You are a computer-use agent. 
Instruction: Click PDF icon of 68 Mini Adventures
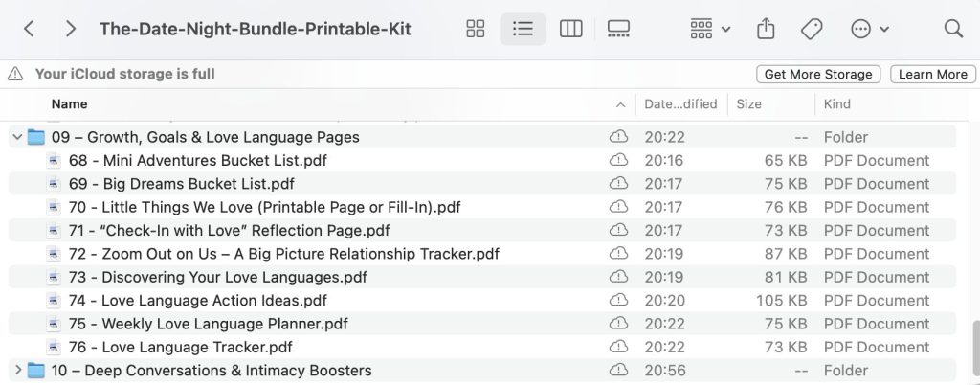click(x=54, y=161)
